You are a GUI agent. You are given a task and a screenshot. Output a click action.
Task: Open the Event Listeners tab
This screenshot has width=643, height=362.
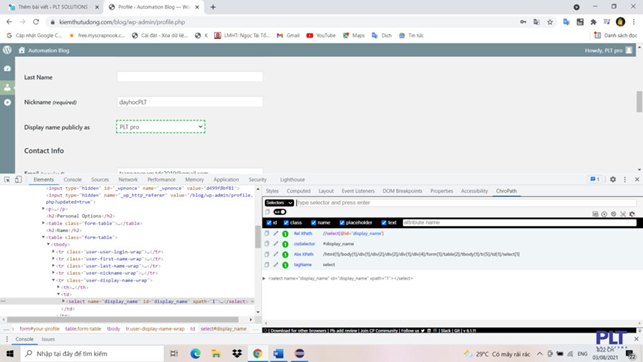(x=358, y=191)
